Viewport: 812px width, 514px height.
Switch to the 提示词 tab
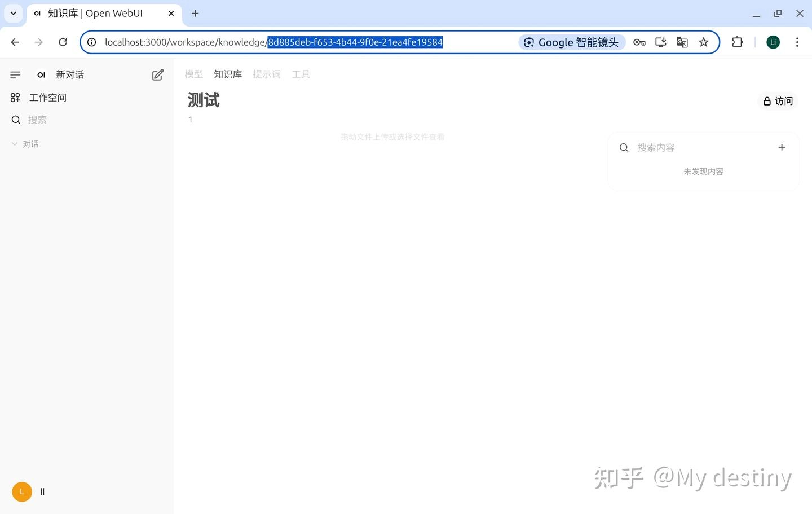[x=266, y=74]
